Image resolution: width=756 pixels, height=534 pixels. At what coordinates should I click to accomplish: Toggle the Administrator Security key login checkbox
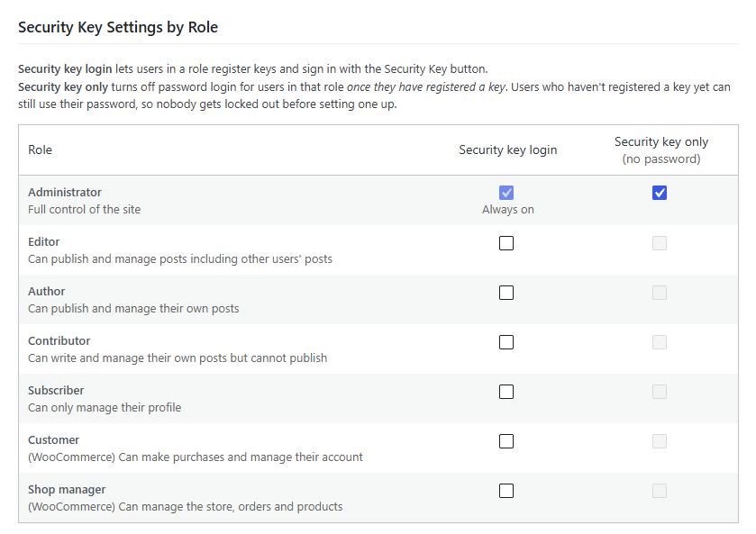(506, 193)
